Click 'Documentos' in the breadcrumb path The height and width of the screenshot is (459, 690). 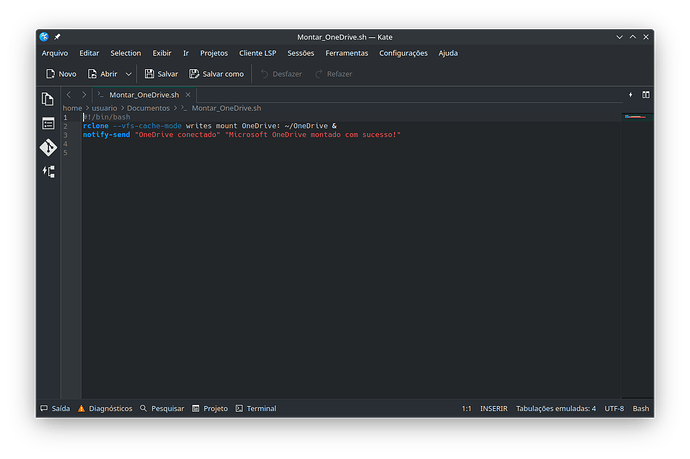[x=148, y=108]
